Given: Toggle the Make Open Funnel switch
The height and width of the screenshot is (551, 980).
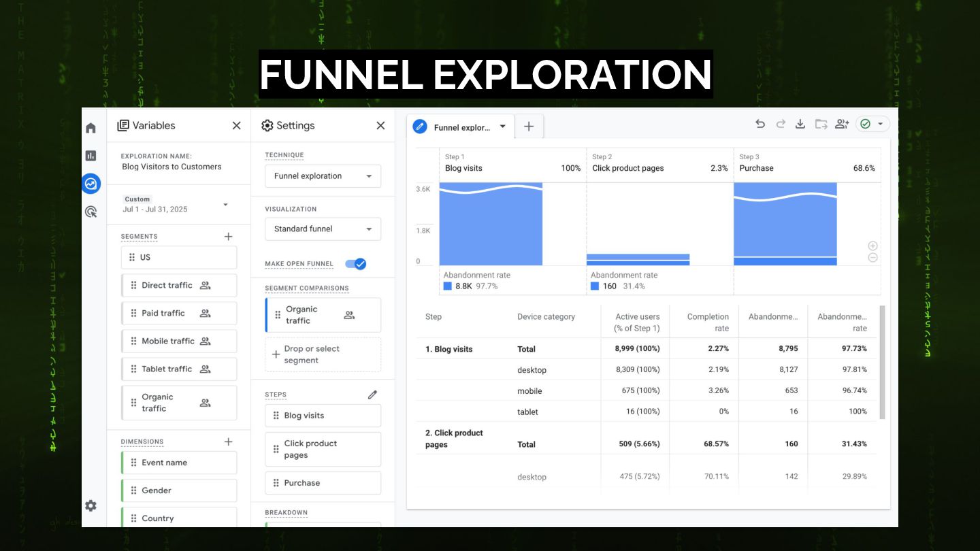Looking at the screenshot, I should [x=355, y=264].
